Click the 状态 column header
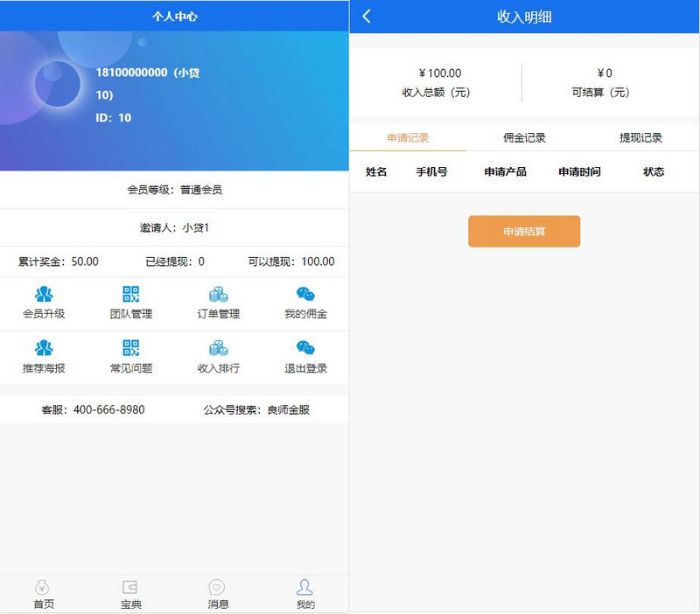 click(654, 171)
